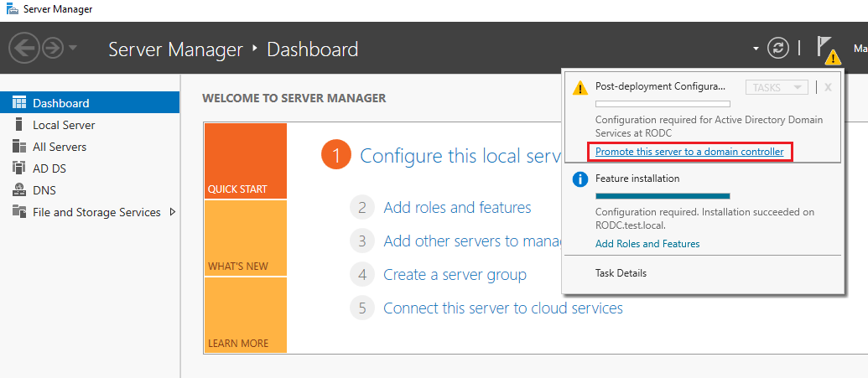Click the notifications flag with warning
The image size is (868, 378).
point(826,50)
